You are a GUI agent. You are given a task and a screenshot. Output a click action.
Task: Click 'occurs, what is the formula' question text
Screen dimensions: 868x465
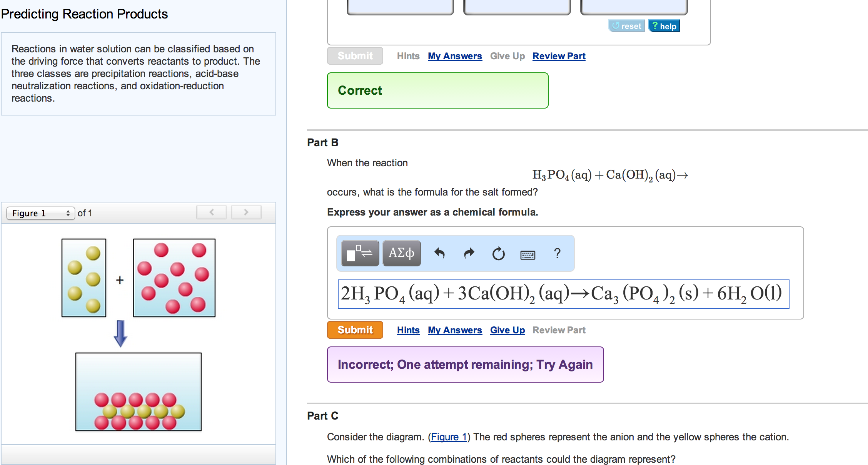[432, 192]
